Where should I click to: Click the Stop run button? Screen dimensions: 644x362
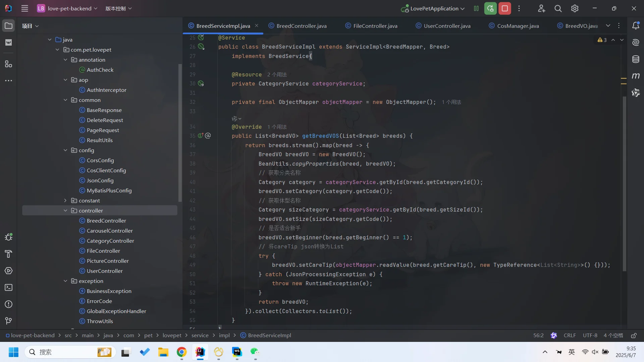505,9
